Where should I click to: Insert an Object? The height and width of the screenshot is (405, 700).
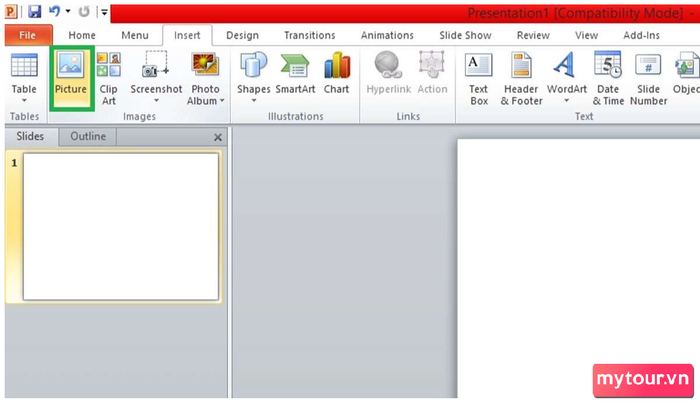686,74
